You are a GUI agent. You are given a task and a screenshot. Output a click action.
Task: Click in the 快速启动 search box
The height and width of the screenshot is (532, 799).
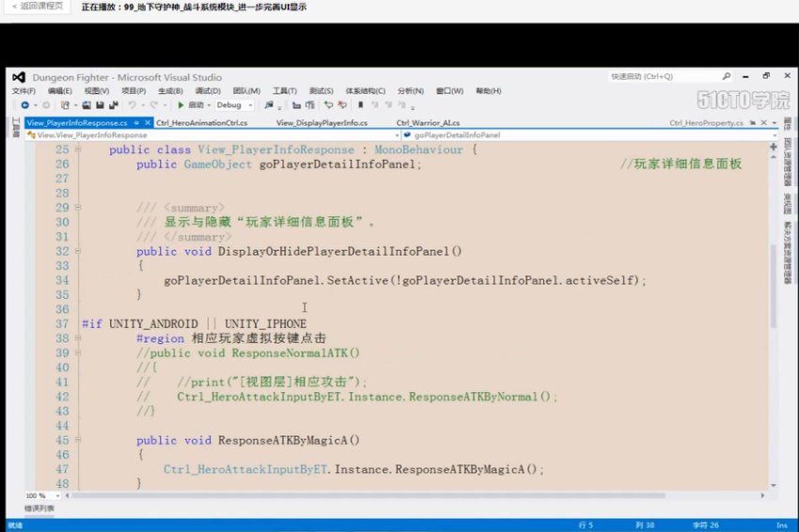point(658,76)
